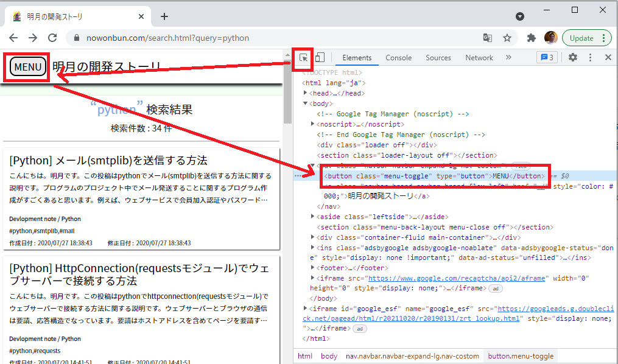Click the page vertical scrollbar thumb
This screenshot has width=618, height=364.
coord(287,90)
